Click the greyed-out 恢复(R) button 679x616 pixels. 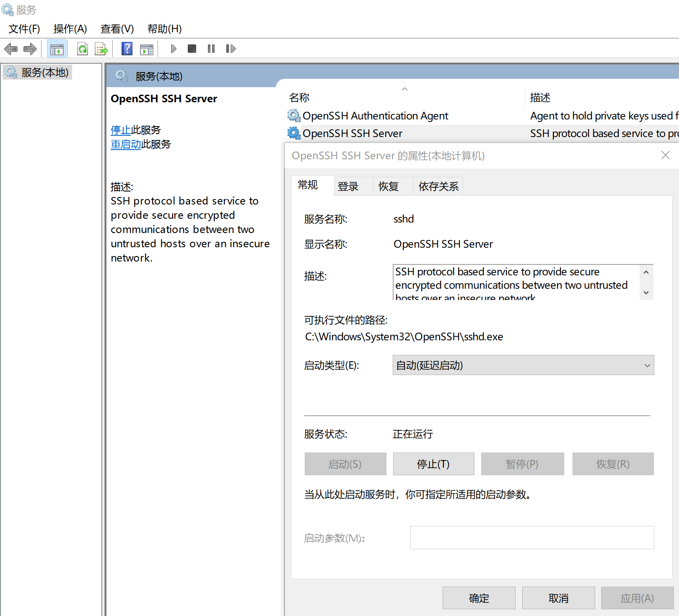(x=613, y=464)
